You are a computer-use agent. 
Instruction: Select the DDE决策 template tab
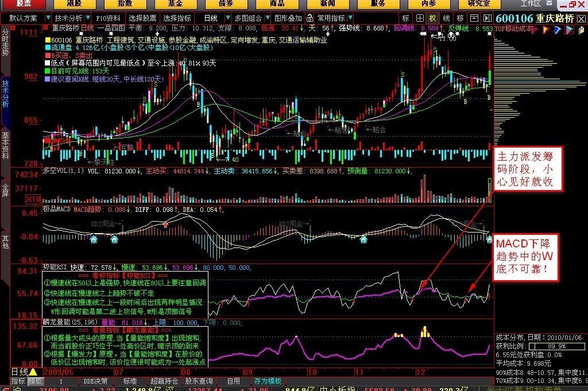[95, 381]
